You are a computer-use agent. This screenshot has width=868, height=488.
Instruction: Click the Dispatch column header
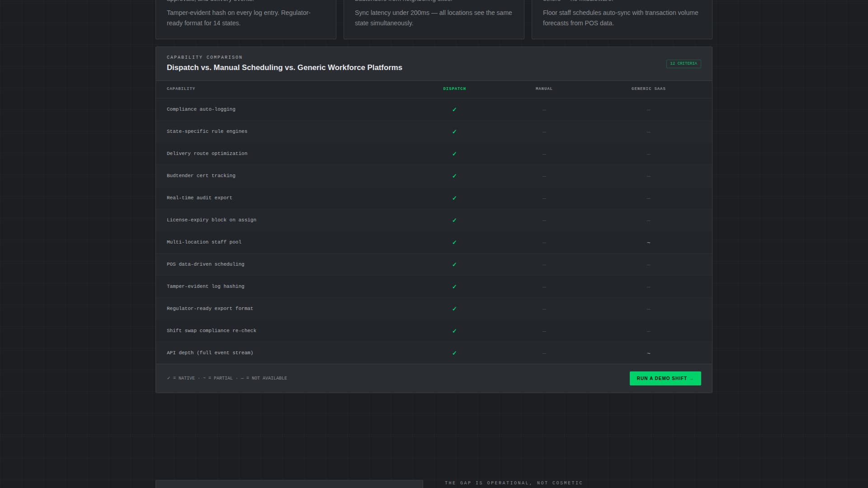coord(454,89)
